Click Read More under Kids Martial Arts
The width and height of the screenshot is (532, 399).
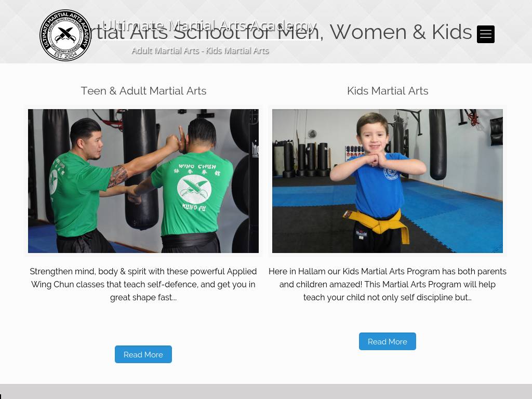click(x=388, y=342)
